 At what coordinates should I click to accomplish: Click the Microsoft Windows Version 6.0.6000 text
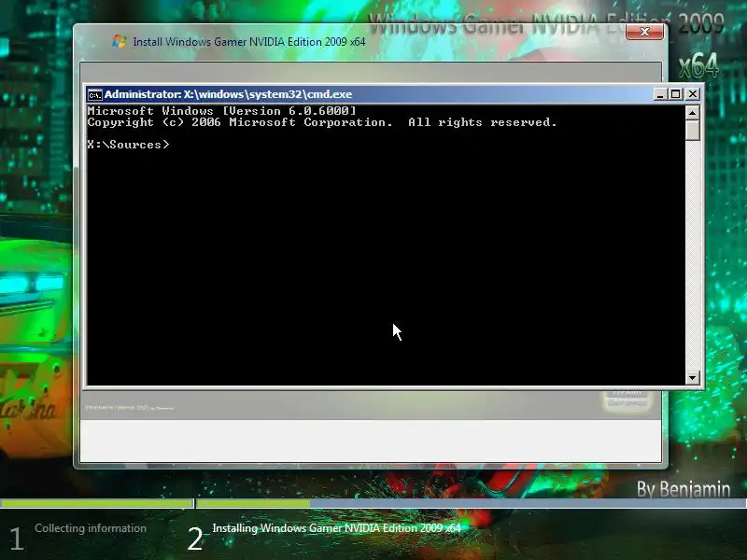pyautogui.click(x=221, y=111)
